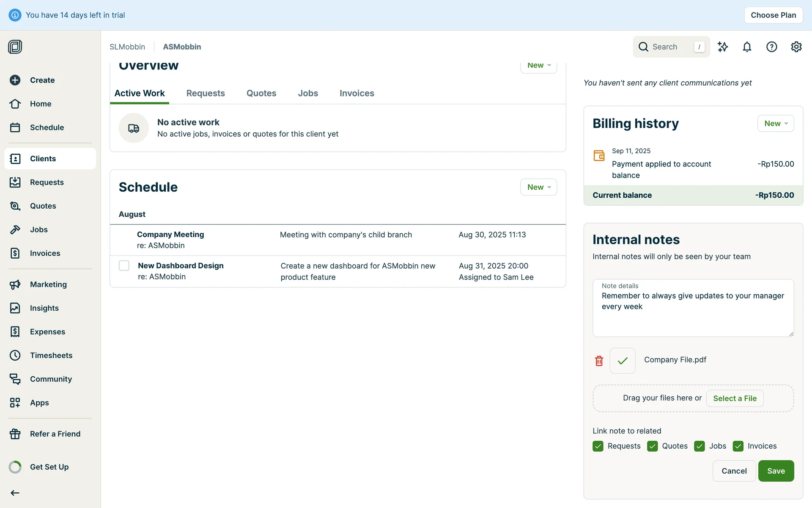Click the Get Set Up progress ring

point(15,467)
